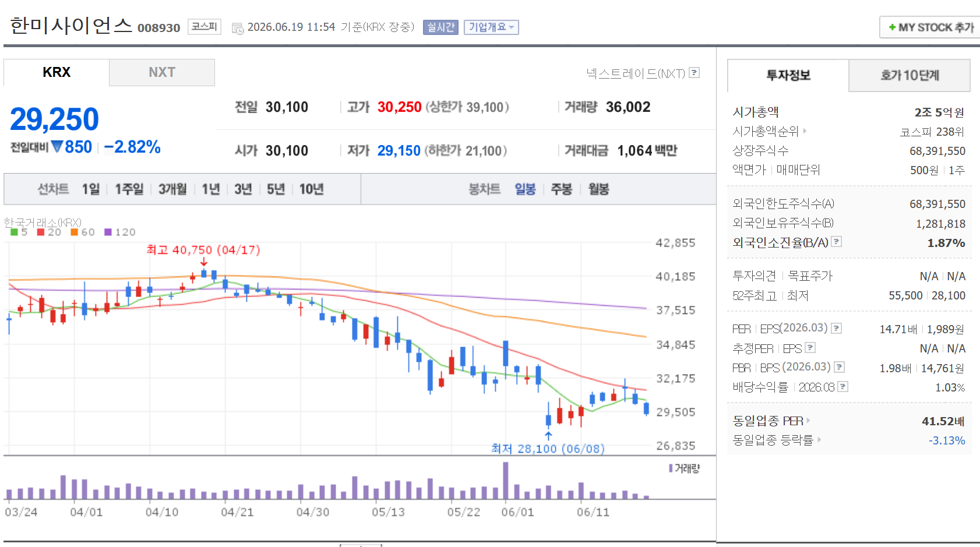
Task: Click the change rate −2.82%
Action: (132, 147)
